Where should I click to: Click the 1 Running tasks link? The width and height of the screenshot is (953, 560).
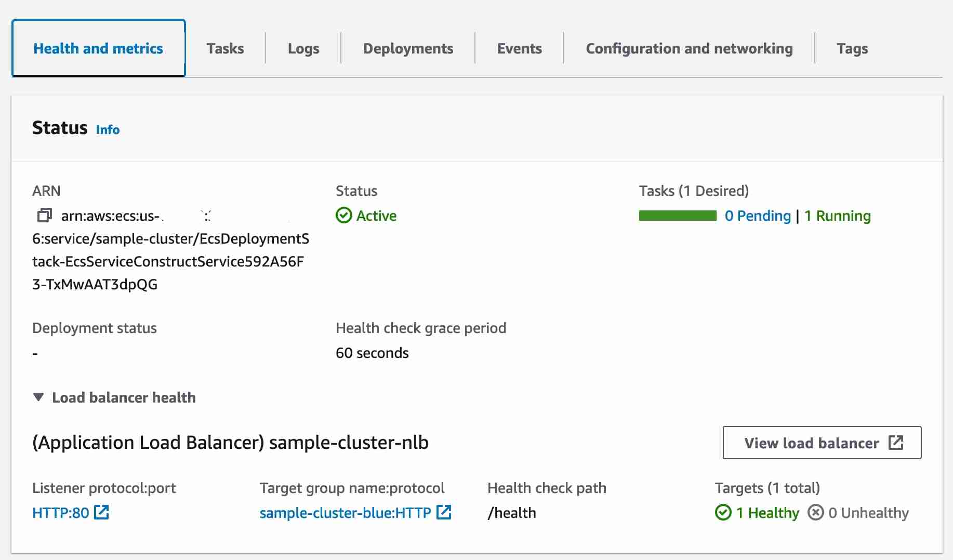pos(837,216)
